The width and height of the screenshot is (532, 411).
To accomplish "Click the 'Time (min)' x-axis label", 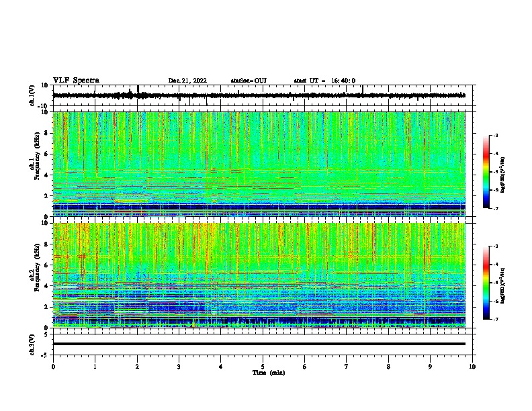I will (269, 373).
